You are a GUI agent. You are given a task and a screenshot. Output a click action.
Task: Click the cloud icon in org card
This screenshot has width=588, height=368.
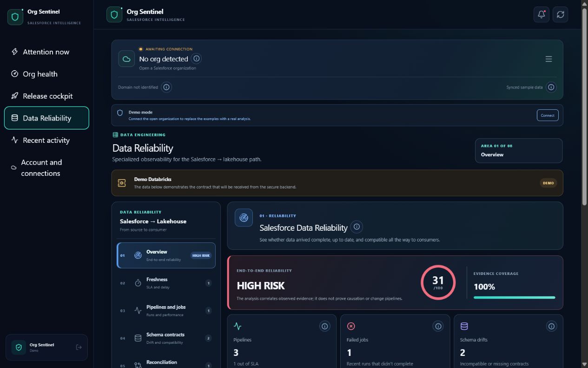(x=126, y=59)
